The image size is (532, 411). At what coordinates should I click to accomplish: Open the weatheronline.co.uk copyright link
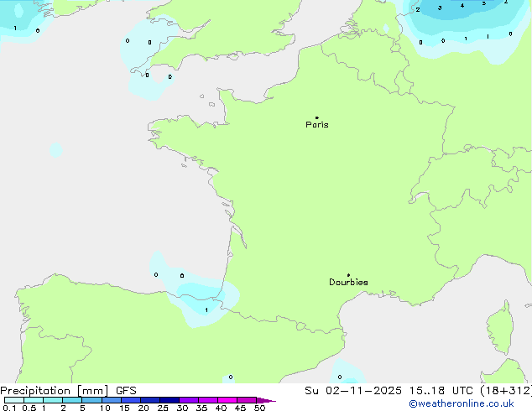click(462, 403)
